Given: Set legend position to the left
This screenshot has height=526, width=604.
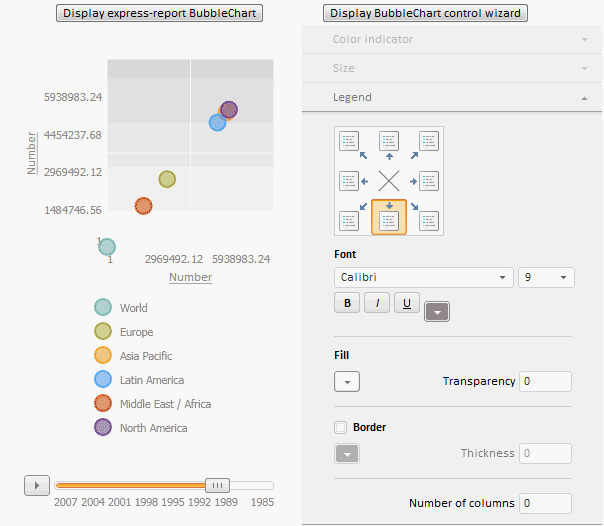Looking at the screenshot, I should (x=349, y=181).
